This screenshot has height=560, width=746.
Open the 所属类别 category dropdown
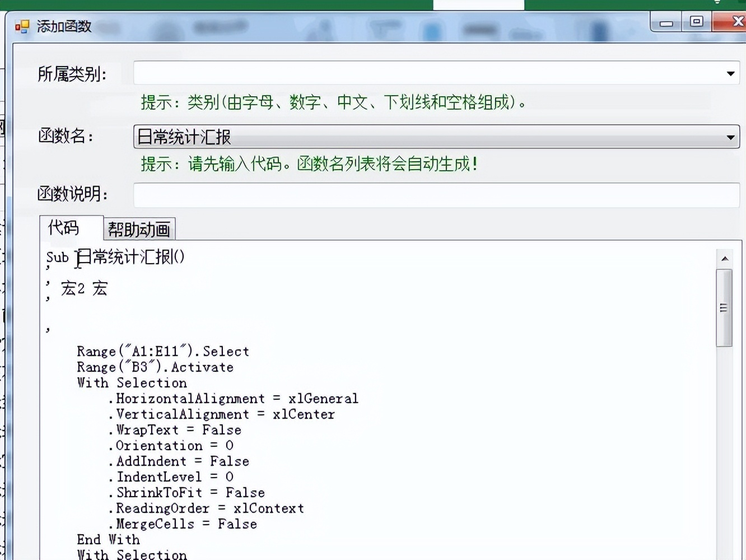(730, 73)
